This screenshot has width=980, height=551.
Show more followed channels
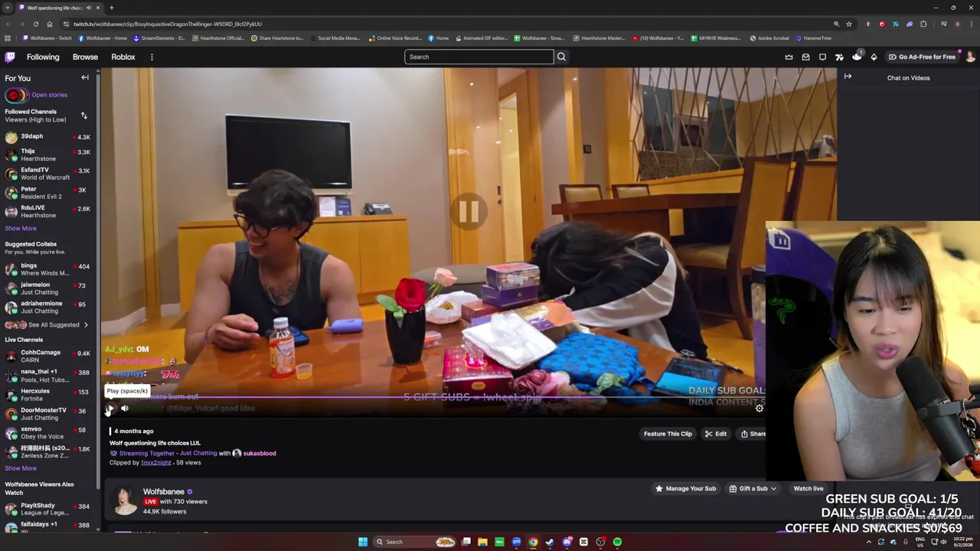pyautogui.click(x=21, y=228)
